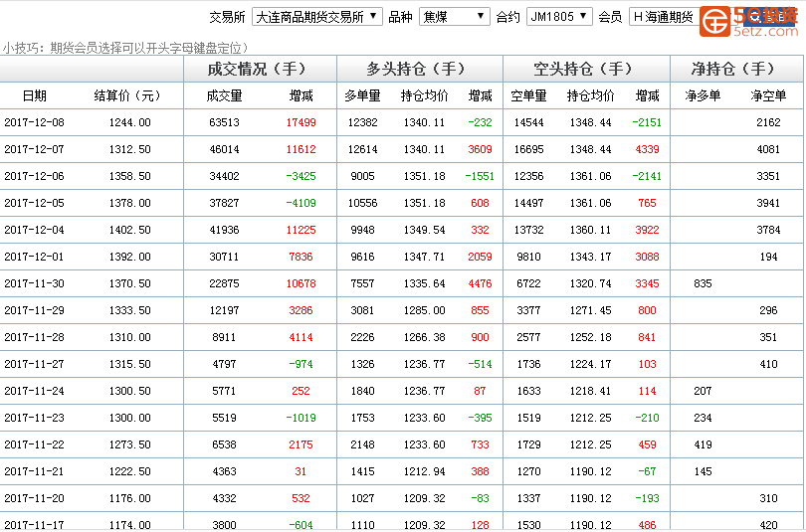Click the 空单量 column header

point(528,95)
